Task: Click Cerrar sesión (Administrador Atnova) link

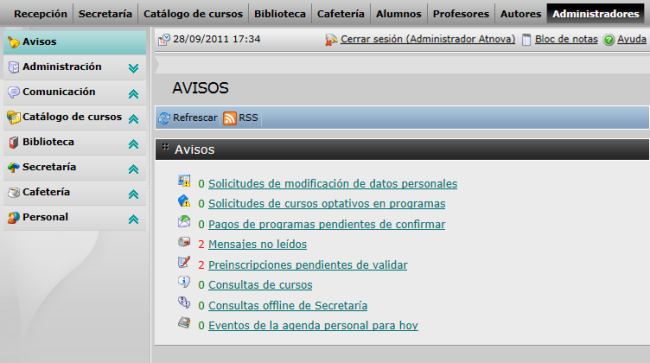Action: click(428, 39)
